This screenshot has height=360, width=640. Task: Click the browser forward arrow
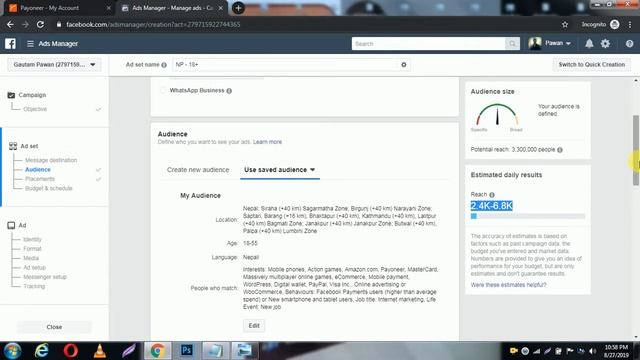(x=25, y=24)
